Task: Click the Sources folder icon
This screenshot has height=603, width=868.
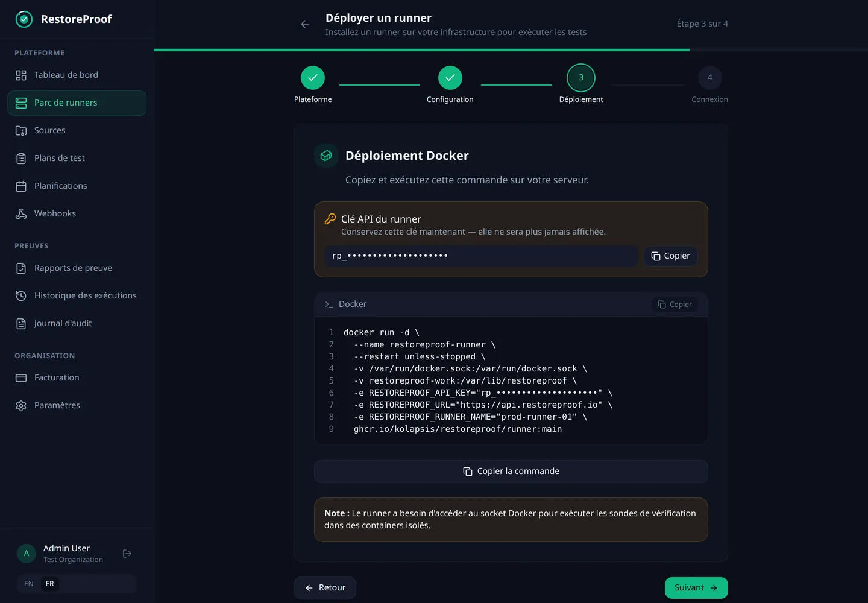Action: pyautogui.click(x=21, y=131)
